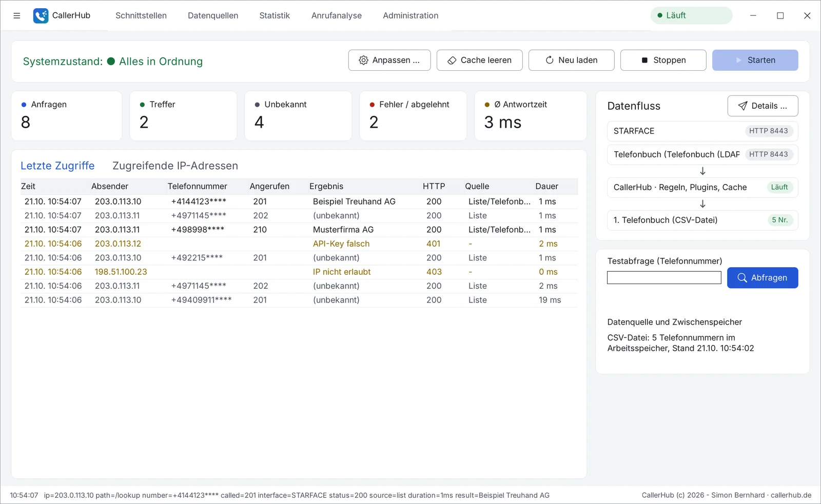
Task: Select CallerHub Regeln, Plugins, Cache entry
Action: [x=702, y=187]
